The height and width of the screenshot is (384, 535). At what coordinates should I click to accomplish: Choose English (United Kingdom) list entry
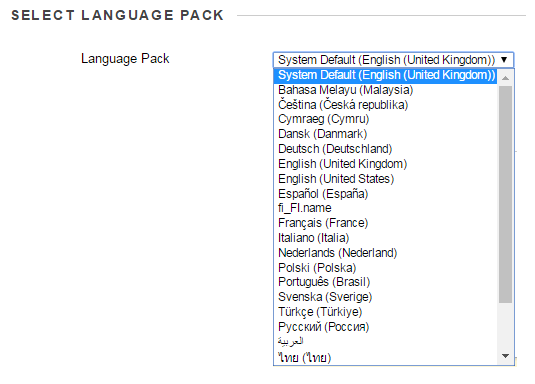(x=385, y=164)
